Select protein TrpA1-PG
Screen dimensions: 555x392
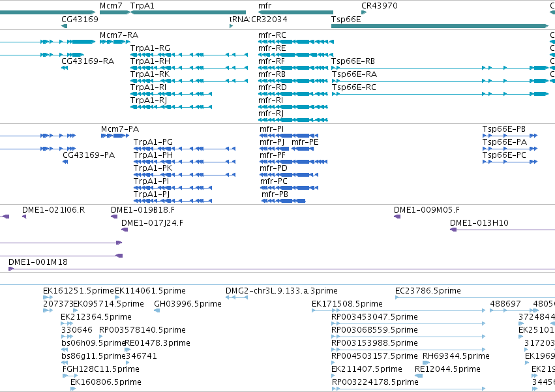185,149
